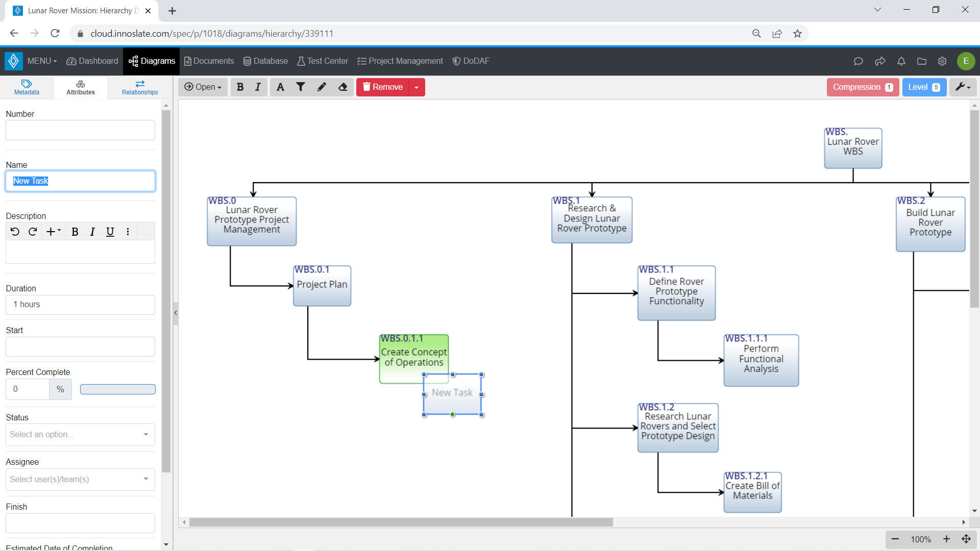
Task: Open the font text tool
Action: (x=280, y=87)
